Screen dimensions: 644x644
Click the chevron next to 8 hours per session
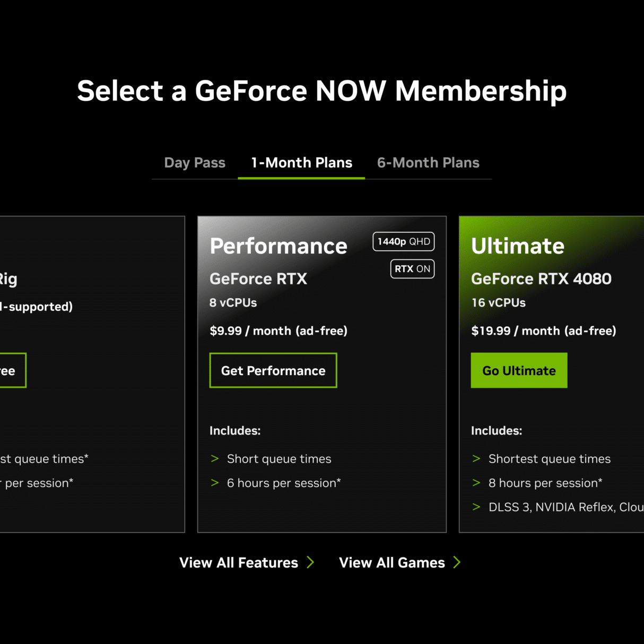click(x=476, y=483)
